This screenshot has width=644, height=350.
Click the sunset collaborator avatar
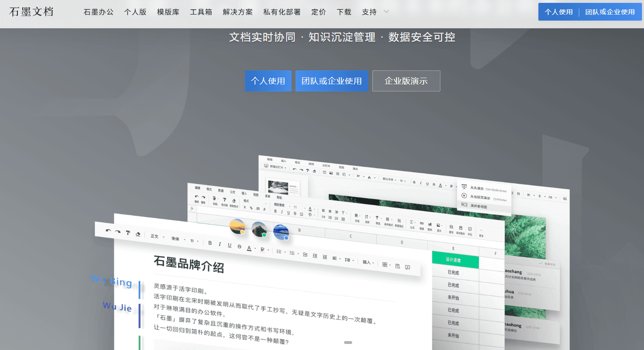(237, 226)
